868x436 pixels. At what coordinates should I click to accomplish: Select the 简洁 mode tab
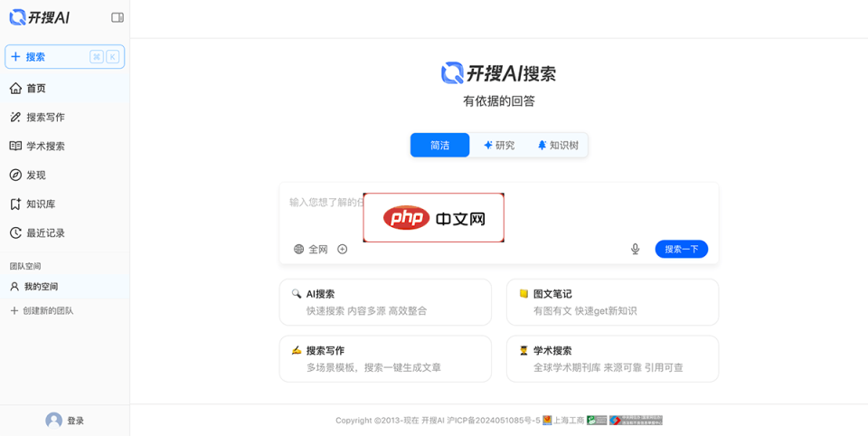440,145
